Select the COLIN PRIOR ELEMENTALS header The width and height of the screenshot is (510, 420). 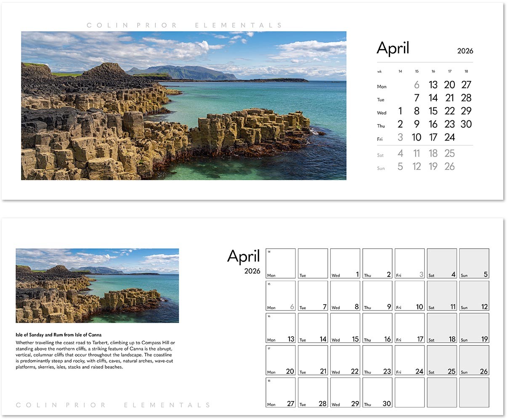click(184, 25)
